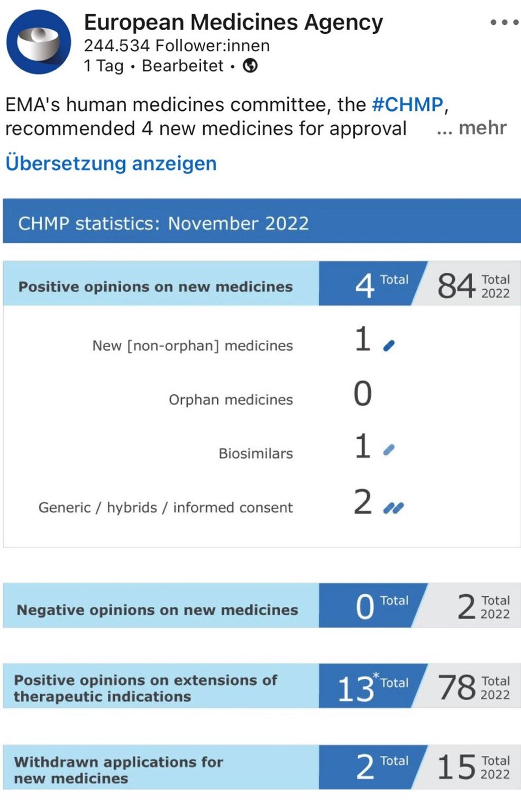Click the pill icon beside New non-orphan medicines

click(x=389, y=346)
